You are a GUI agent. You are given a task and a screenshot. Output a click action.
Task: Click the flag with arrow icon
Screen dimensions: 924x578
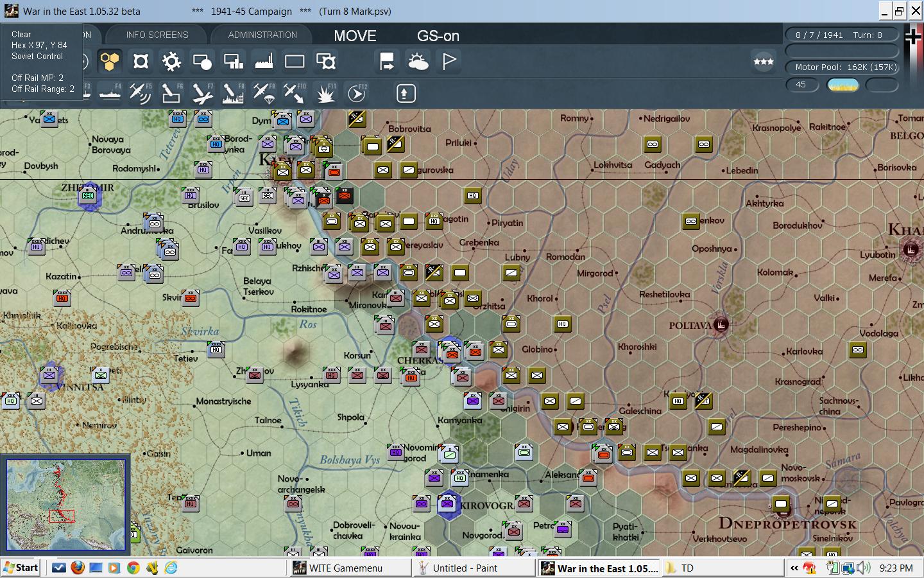pos(386,62)
